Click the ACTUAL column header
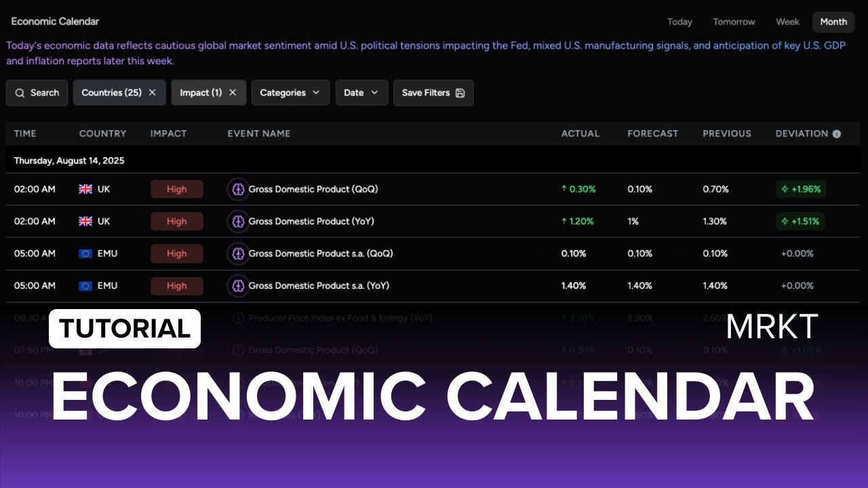 (580, 134)
